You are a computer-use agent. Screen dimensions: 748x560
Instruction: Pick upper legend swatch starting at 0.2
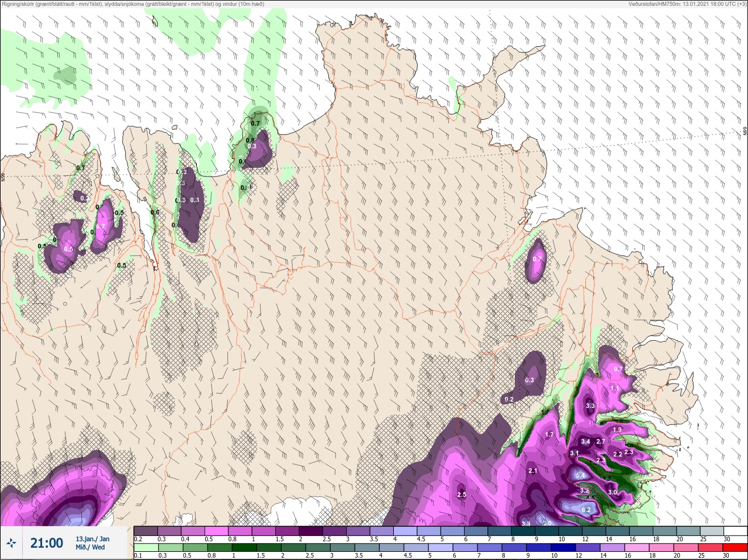pos(146,531)
